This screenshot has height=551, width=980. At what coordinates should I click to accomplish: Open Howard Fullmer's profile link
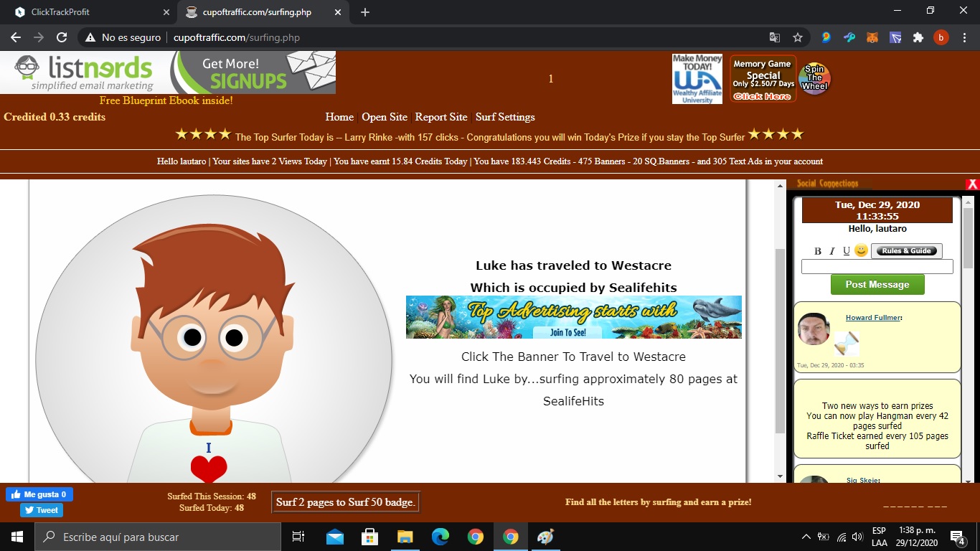click(873, 317)
